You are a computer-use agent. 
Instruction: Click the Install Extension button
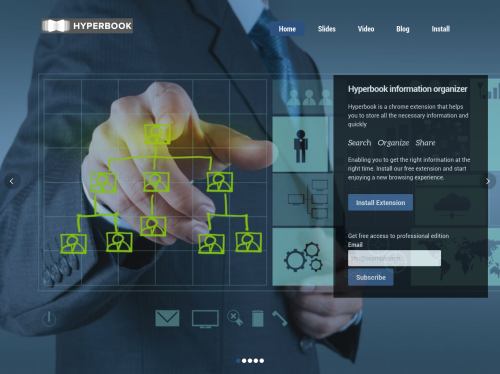point(380,202)
